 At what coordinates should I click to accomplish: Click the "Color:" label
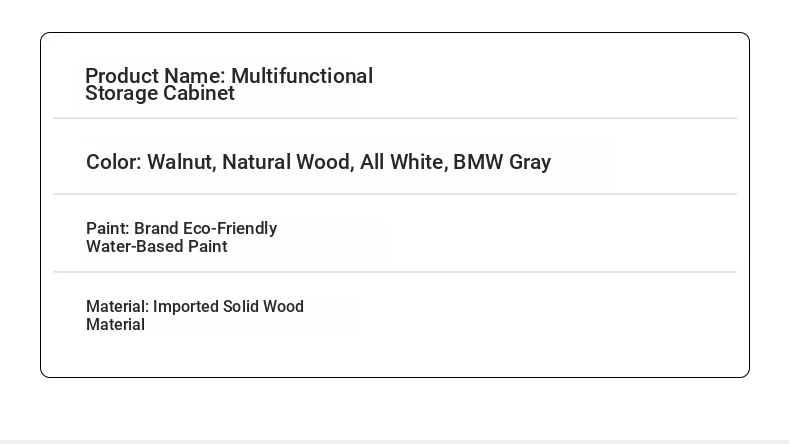coord(114,162)
